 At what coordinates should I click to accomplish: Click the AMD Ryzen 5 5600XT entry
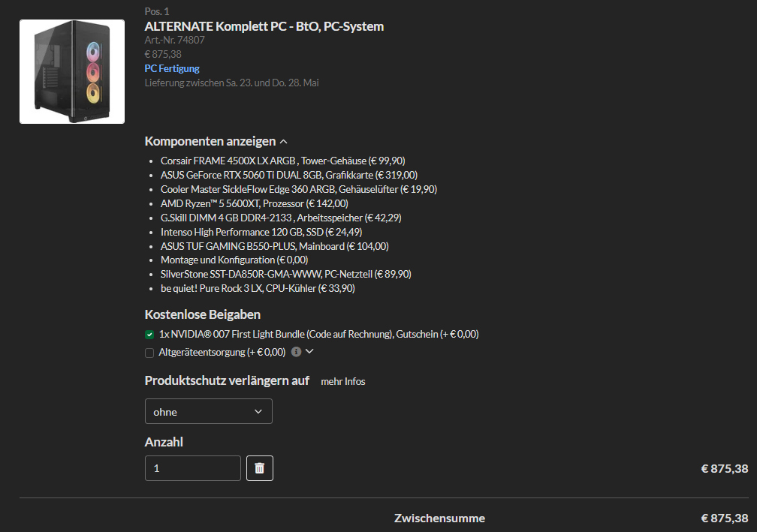(x=255, y=203)
